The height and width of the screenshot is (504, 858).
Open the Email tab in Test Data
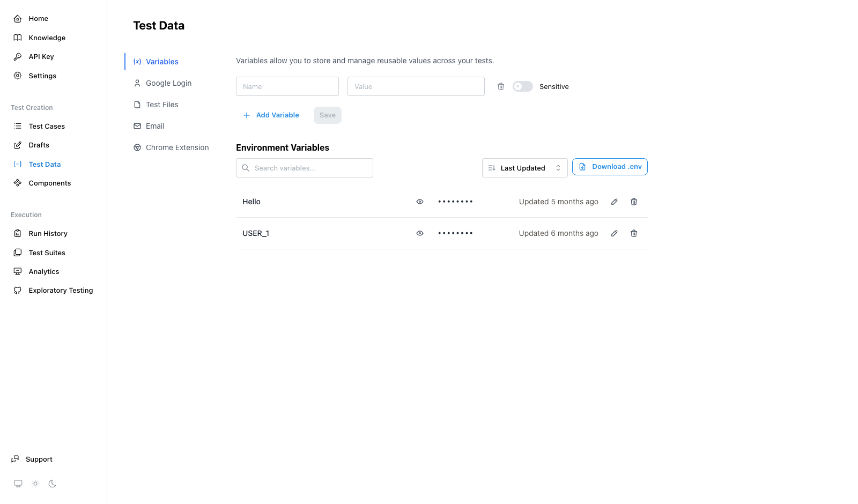pos(155,125)
